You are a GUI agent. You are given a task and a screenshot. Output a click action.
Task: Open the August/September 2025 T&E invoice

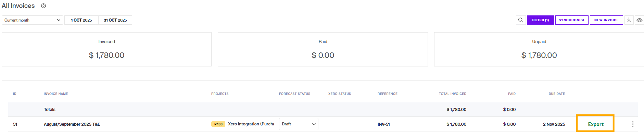[x=72, y=124]
